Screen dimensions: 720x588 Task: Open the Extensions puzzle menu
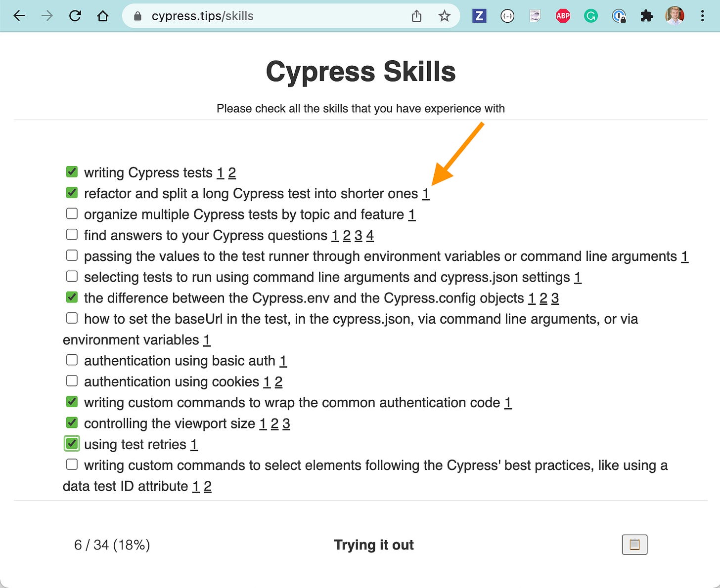646,16
